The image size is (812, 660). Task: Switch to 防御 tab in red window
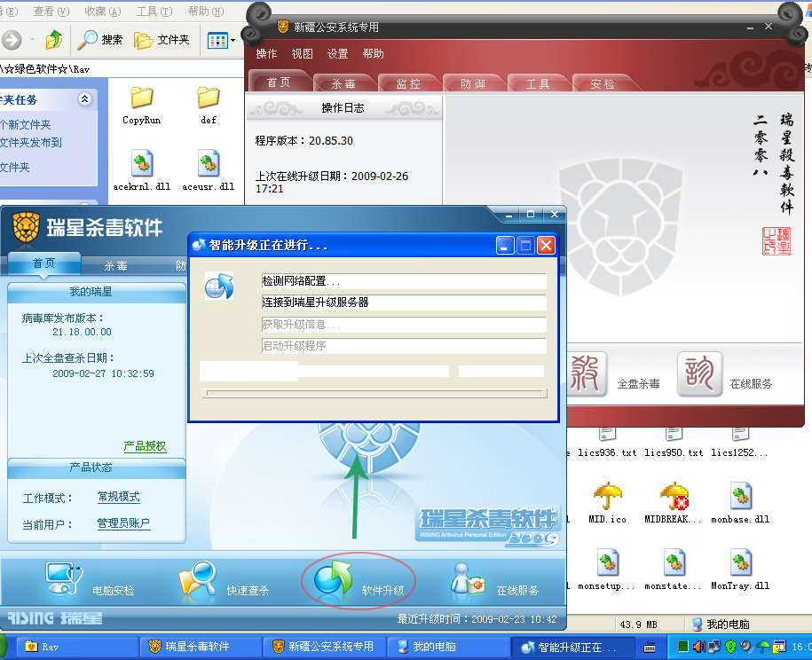coord(473,83)
